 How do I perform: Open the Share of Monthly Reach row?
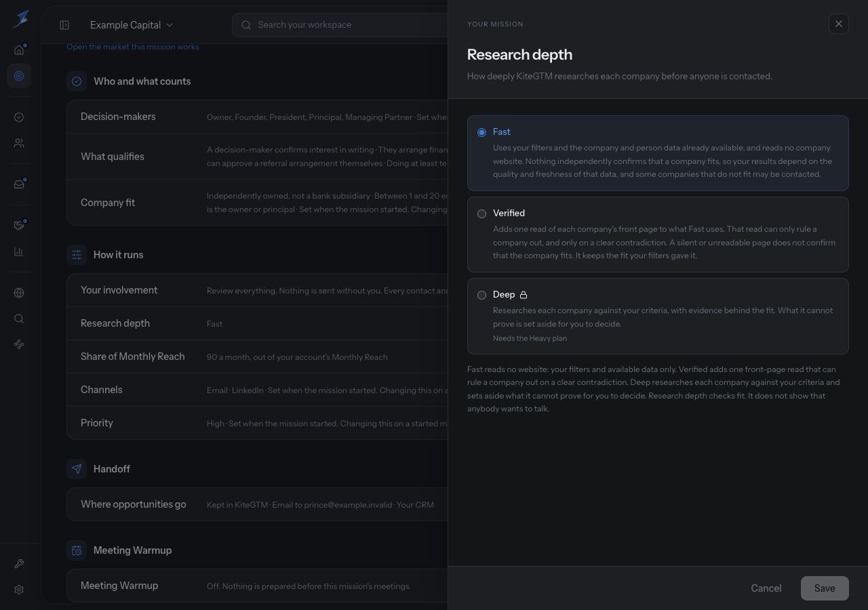tap(258, 357)
